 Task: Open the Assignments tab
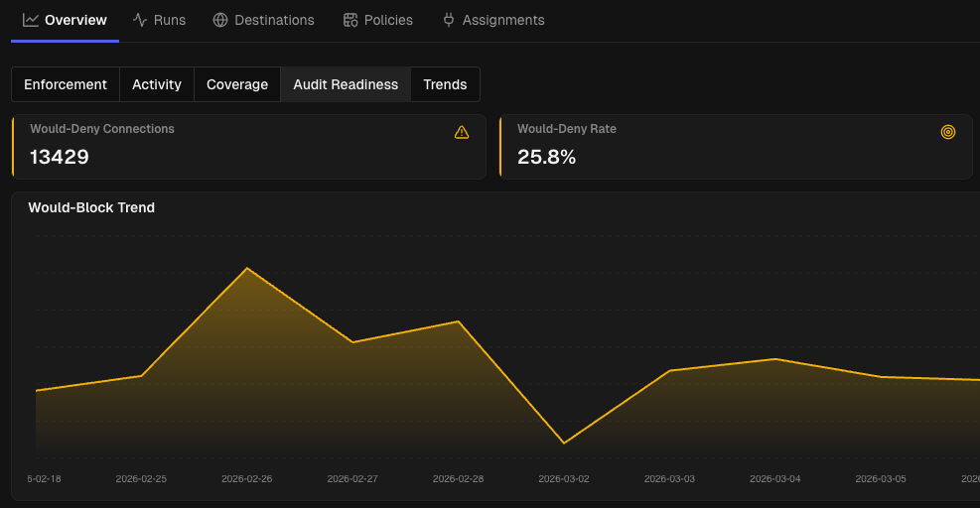(x=493, y=20)
